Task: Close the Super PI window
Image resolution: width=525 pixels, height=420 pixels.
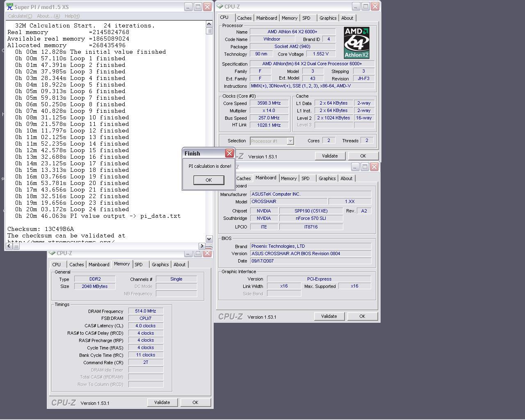Action: coord(207,7)
